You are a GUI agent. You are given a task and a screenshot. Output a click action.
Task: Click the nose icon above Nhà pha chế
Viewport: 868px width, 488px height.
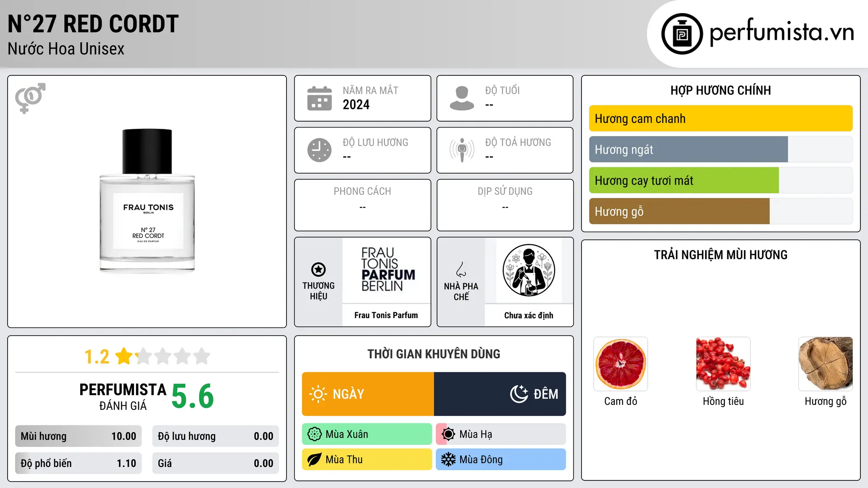[x=461, y=269]
